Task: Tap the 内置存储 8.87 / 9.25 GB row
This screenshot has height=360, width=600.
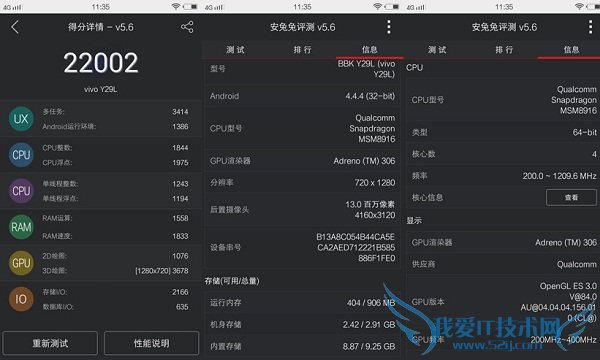Action: [x=302, y=346]
